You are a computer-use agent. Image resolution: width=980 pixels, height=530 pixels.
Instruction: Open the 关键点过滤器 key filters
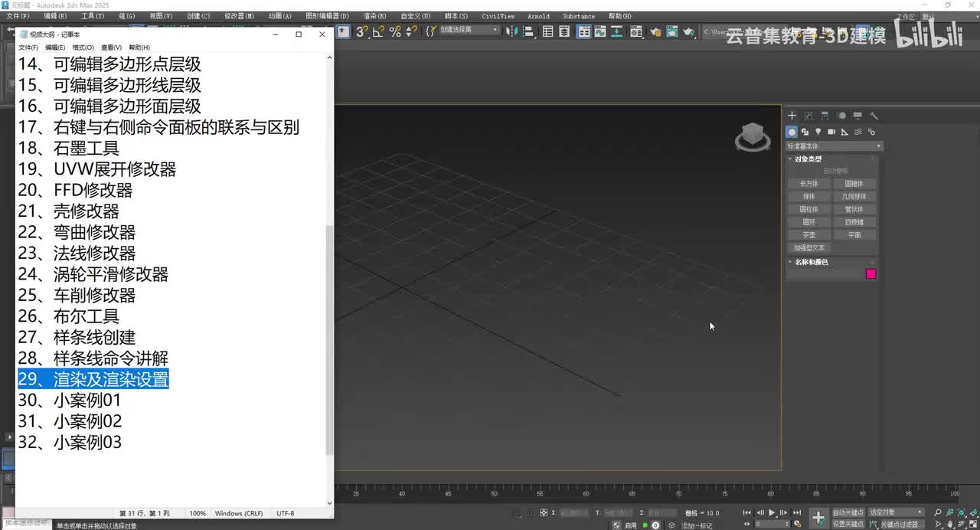(902, 524)
